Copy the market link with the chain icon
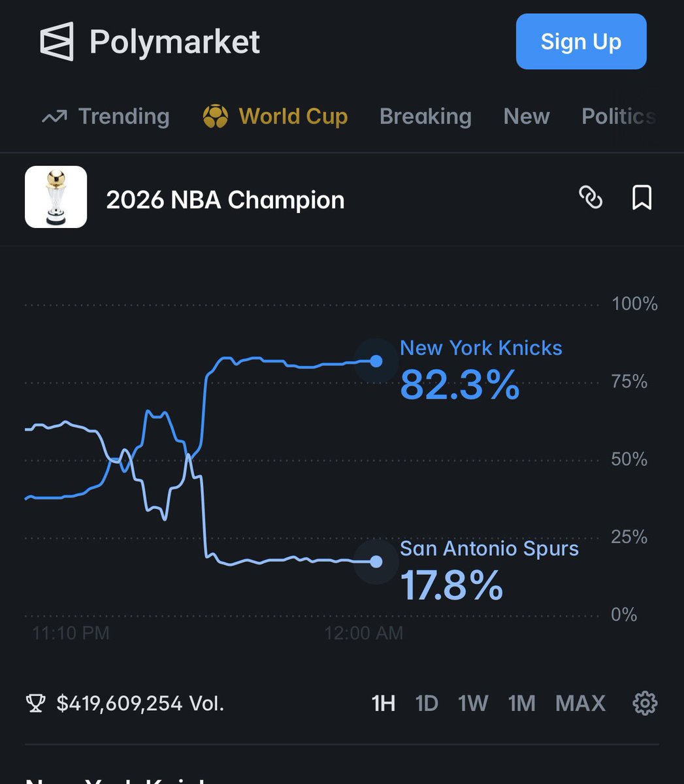This screenshot has height=784, width=684. pos(591,197)
